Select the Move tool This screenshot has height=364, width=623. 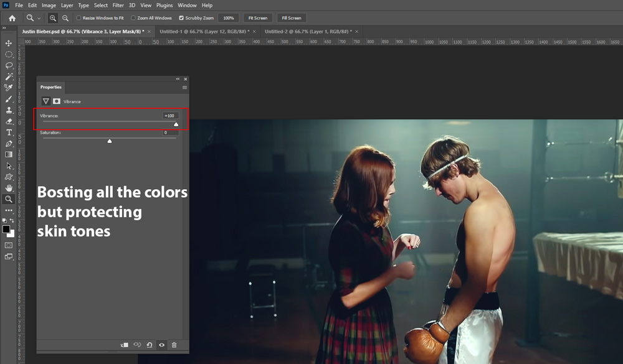coord(8,43)
